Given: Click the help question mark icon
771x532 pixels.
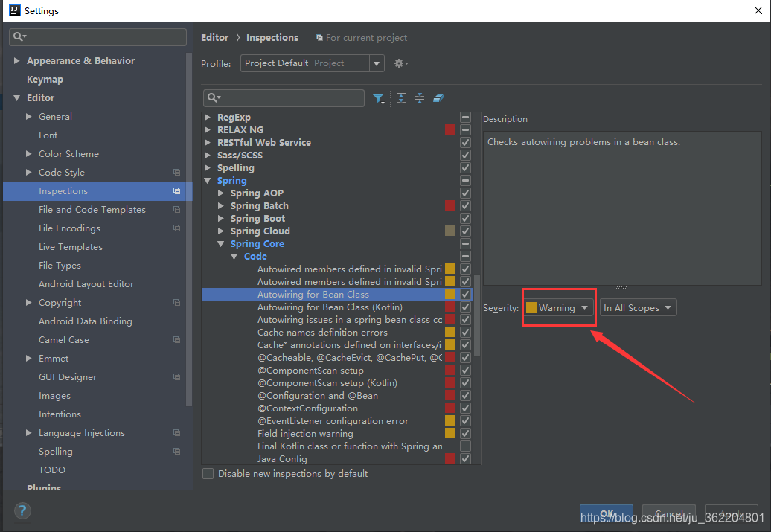Looking at the screenshot, I should coord(22,510).
